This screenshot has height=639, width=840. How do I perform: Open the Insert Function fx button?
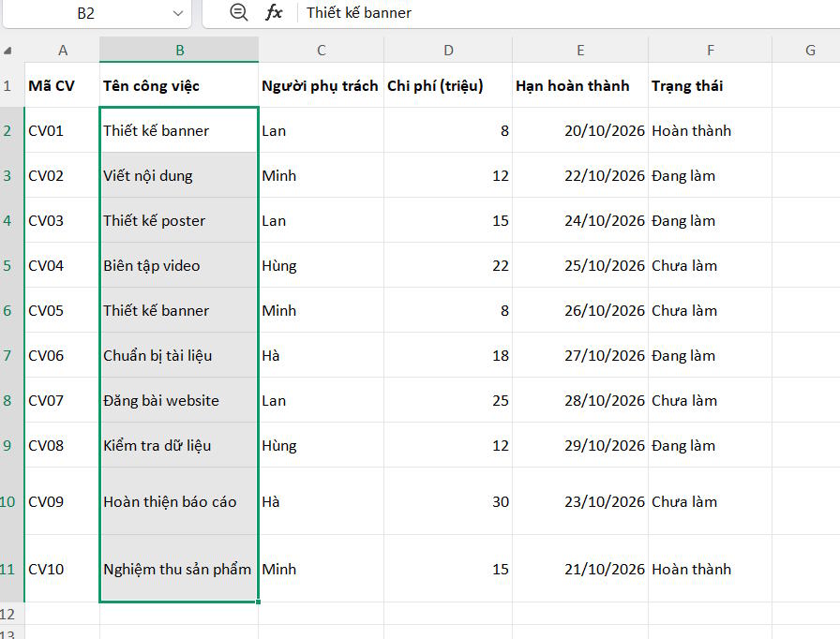274,12
